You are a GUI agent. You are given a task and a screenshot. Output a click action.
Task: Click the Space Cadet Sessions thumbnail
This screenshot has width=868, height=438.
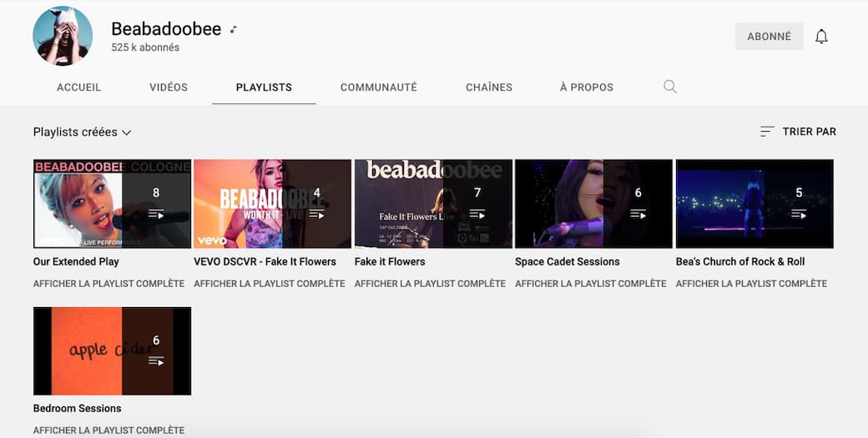[594, 204]
